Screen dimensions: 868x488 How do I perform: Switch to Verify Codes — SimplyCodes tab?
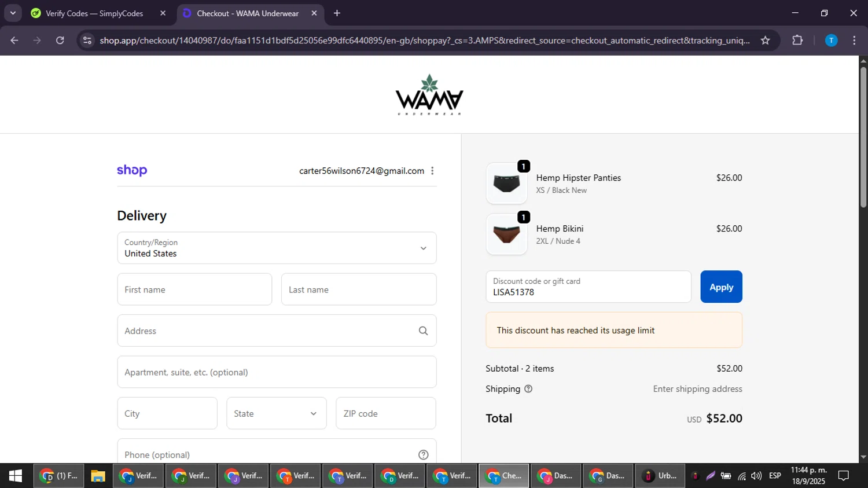[x=94, y=13]
